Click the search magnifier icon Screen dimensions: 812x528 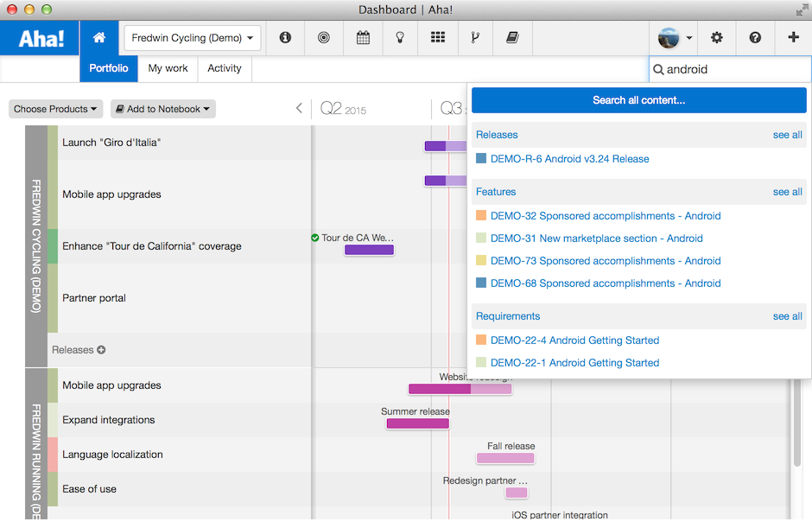coord(658,69)
